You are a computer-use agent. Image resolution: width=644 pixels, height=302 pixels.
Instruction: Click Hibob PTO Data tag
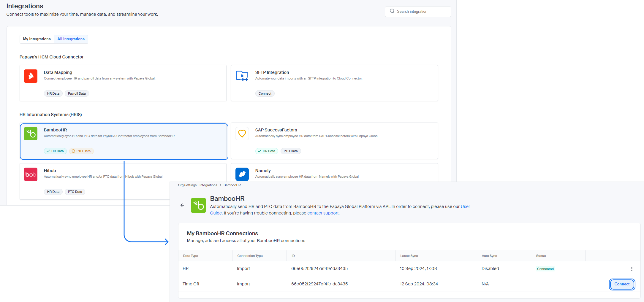[75, 192]
